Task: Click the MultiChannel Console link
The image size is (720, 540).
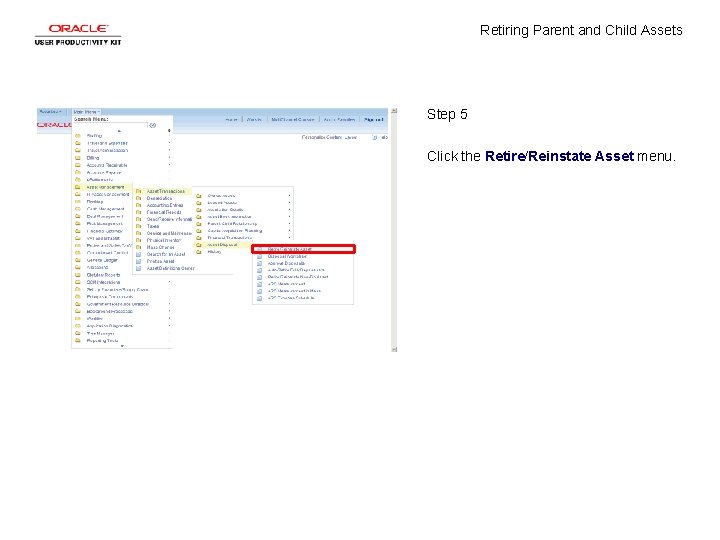Action: pyautogui.click(x=292, y=119)
